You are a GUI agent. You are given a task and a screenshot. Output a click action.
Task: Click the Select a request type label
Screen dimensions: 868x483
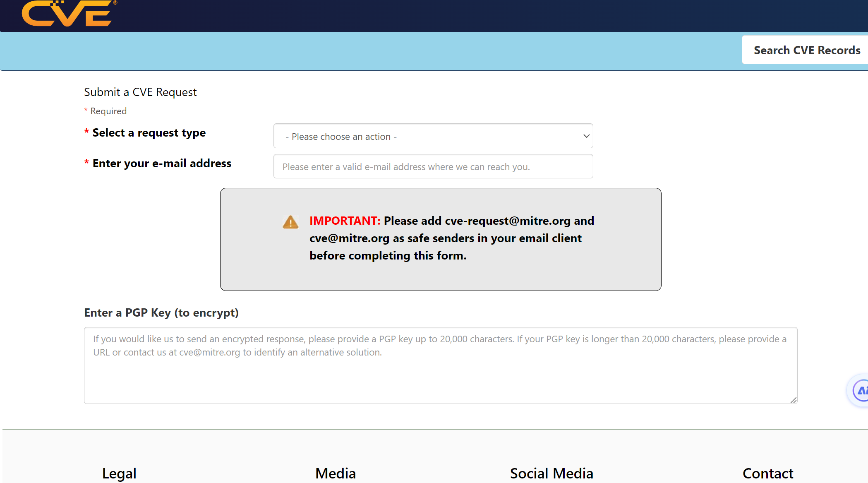pyautogui.click(x=149, y=133)
